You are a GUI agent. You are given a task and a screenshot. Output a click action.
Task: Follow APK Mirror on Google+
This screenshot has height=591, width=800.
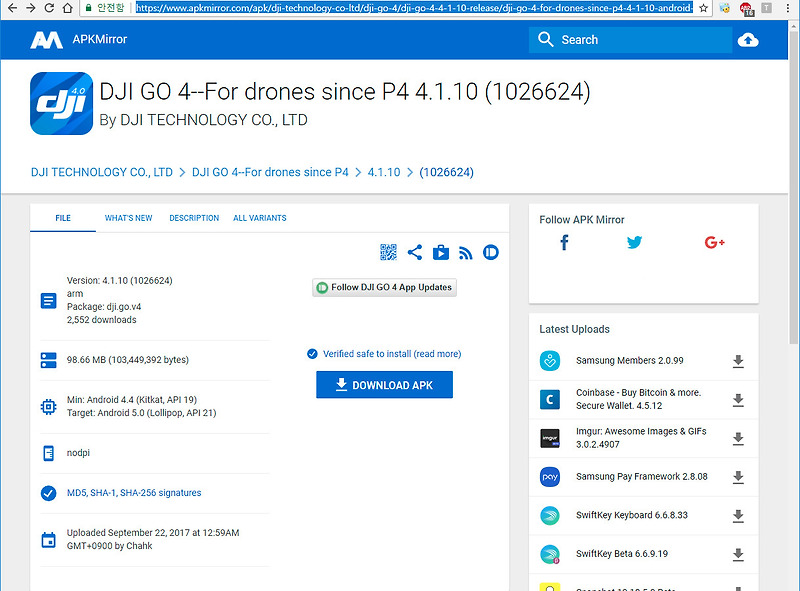pyautogui.click(x=714, y=242)
